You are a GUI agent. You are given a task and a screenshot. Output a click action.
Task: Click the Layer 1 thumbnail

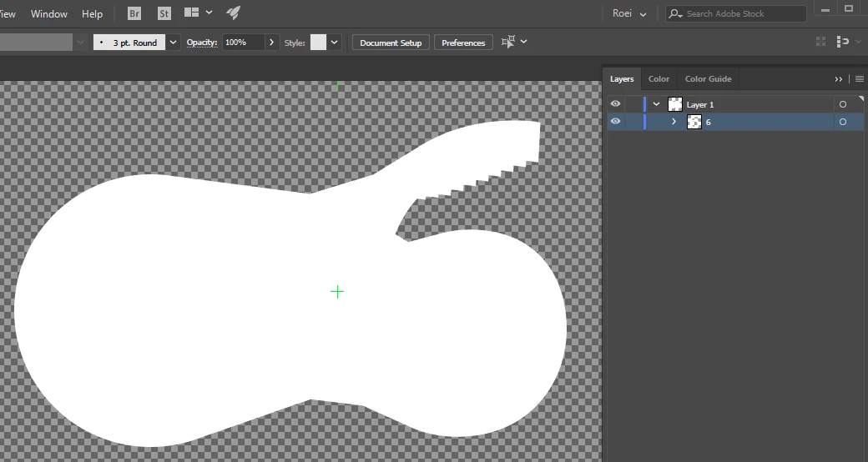click(675, 104)
